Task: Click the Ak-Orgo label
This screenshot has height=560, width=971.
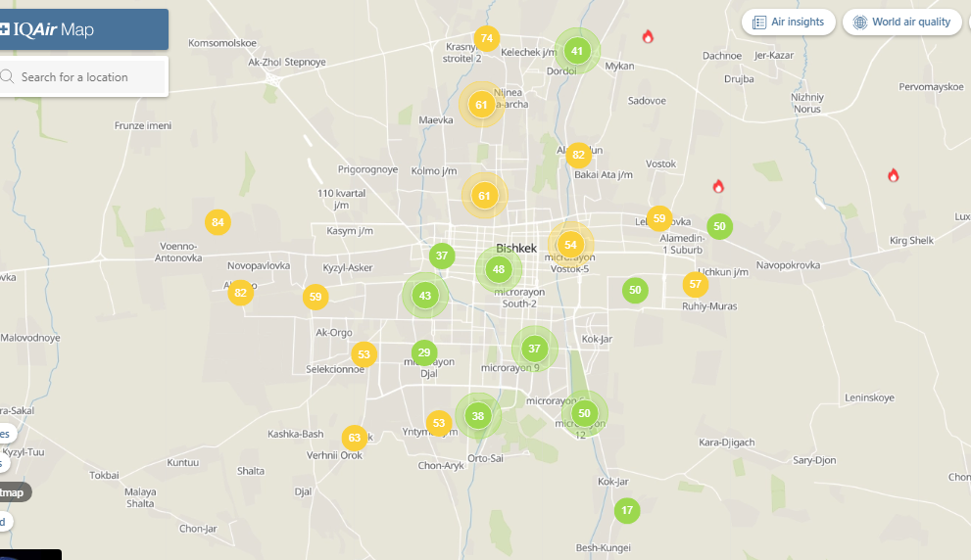Action: click(334, 333)
